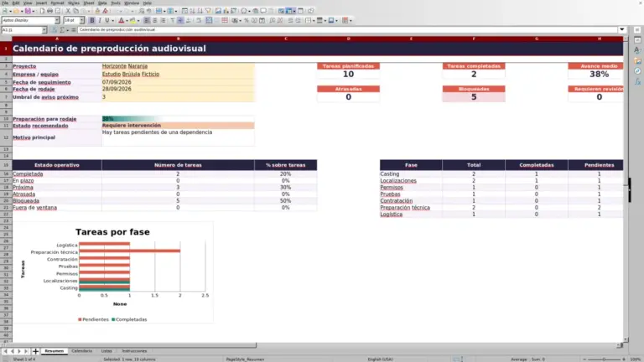The image size is (644, 362).
Task: Select the Preparación técnica phase cell
Action: point(411,208)
